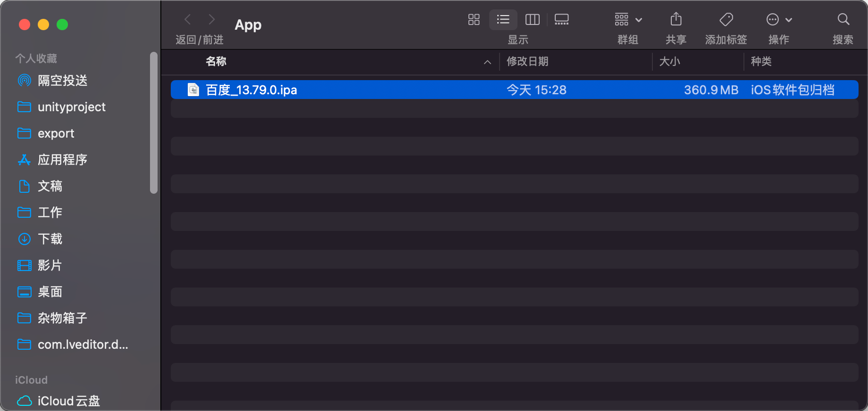This screenshot has width=868, height=411.
Task: Click the sidebar scrollbar
Action: tap(154, 123)
